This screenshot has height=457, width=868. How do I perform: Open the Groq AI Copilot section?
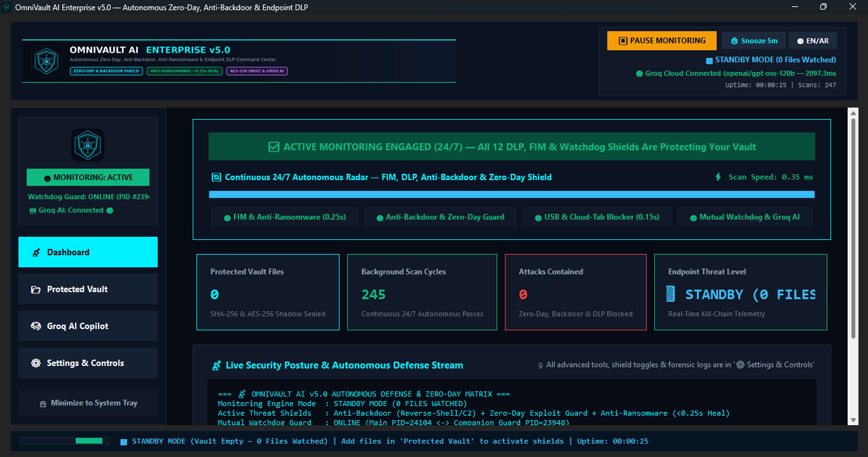88,326
